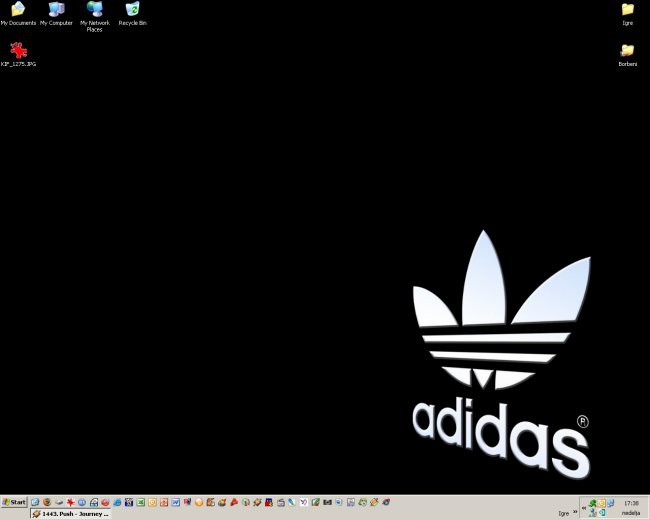Launch Internet Explorer from quick launch
650x520 pixels.
[x=117, y=502]
